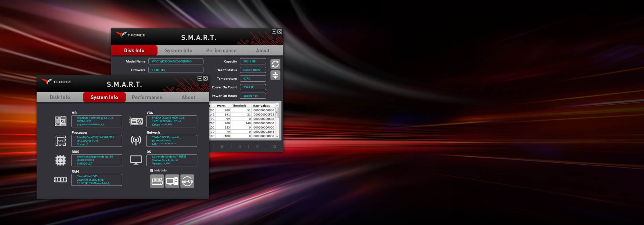The height and width of the screenshot is (225, 644).
Task: Click Temperature field 47°C
Action: click(253, 79)
